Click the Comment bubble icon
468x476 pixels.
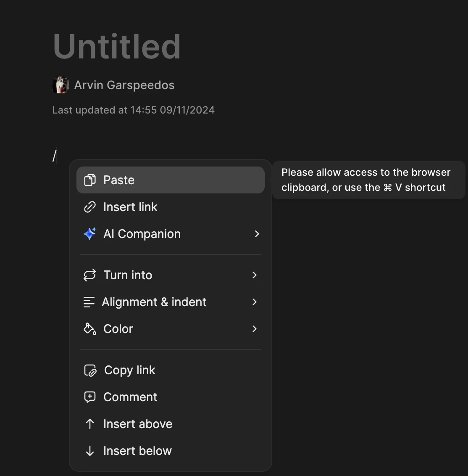(x=89, y=397)
